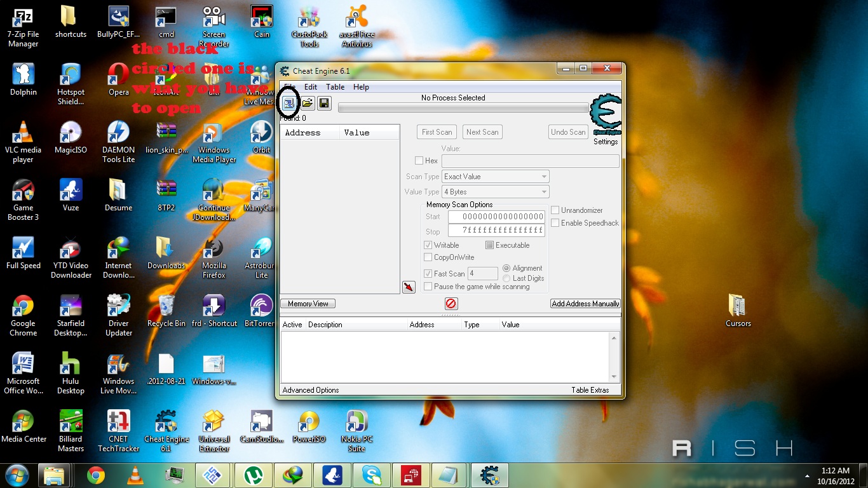Viewport: 868px width, 488px height.
Task: Click the clock in system tray
Action: [836, 476]
